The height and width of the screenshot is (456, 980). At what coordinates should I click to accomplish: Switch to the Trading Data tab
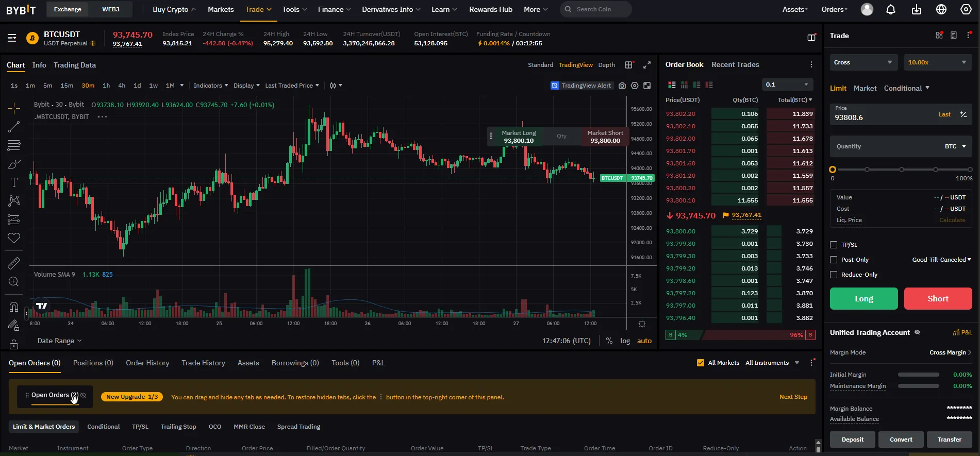point(75,65)
